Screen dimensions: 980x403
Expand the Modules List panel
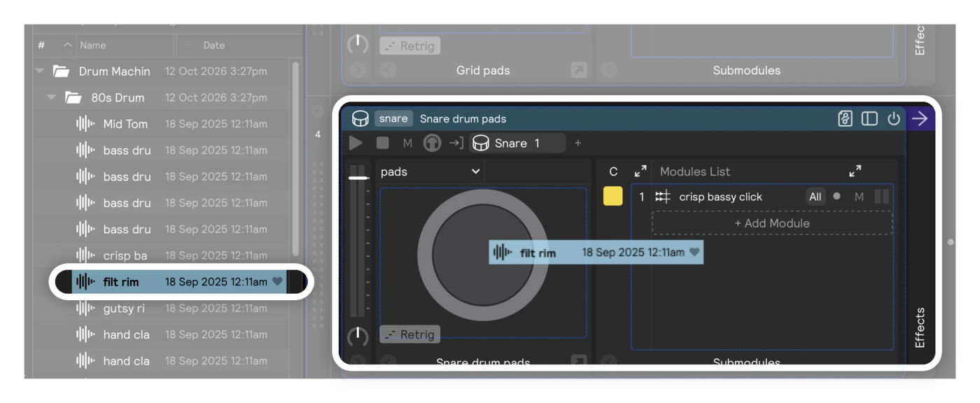(x=855, y=171)
